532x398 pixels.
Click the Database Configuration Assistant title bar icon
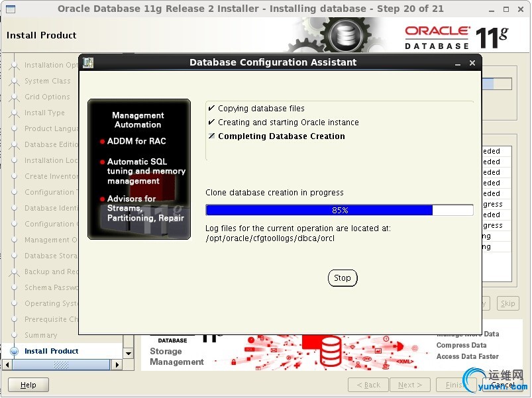click(88, 62)
